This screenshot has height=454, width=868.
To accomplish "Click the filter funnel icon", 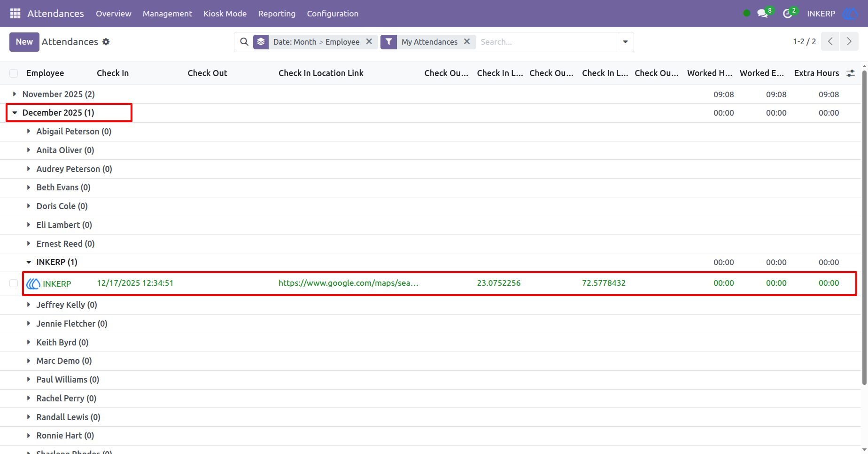I will [x=389, y=42].
